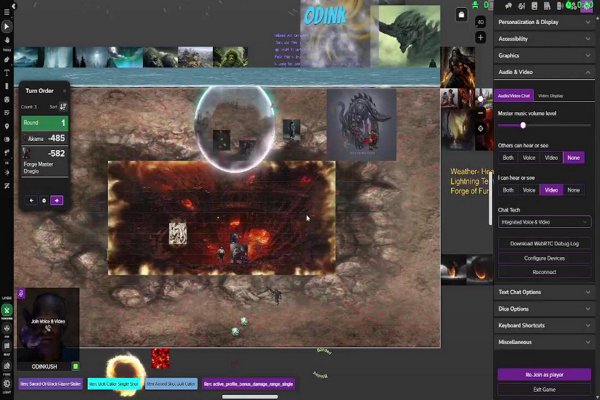The height and width of the screenshot is (400, 600).
Task: Click the ODINKUSH player video avatar
Action: point(47,325)
